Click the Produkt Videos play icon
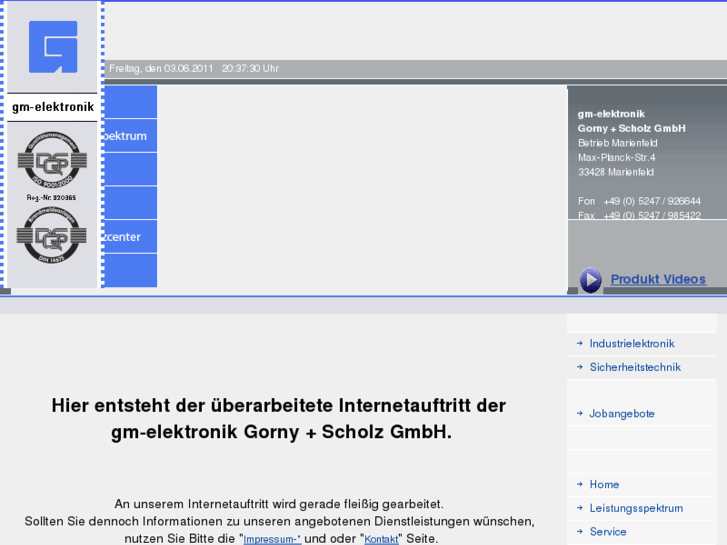 coord(590,280)
